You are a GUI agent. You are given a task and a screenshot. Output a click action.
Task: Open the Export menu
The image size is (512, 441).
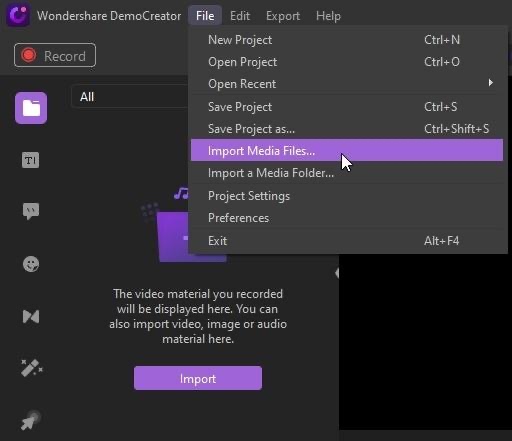pos(283,16)
